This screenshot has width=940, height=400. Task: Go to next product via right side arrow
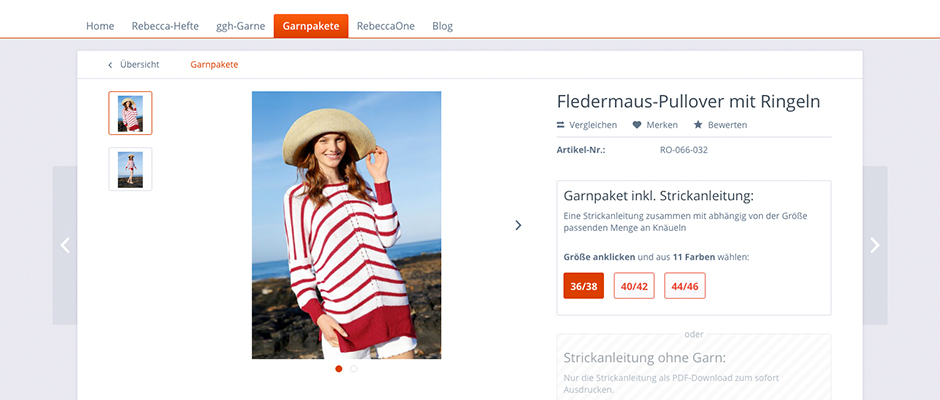875,245
